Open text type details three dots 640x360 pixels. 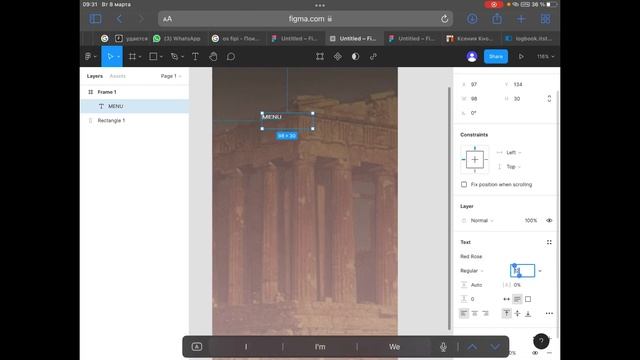pos(549,313)
